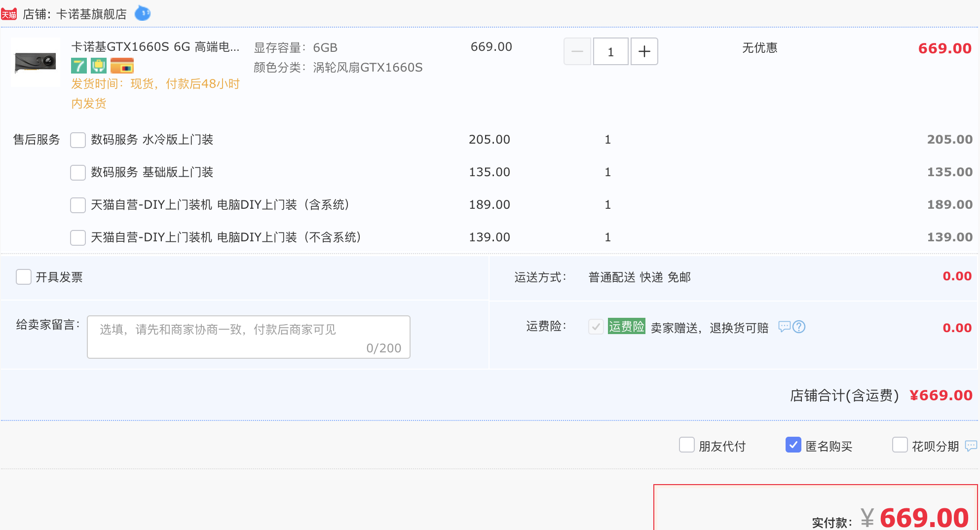Click the quantity input field showing 1
Viewport: 980px width, 530px height.
(611, 51)
